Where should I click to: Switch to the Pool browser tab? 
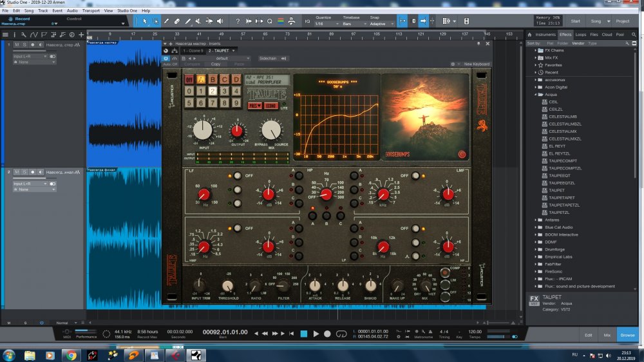click(620, 35)
